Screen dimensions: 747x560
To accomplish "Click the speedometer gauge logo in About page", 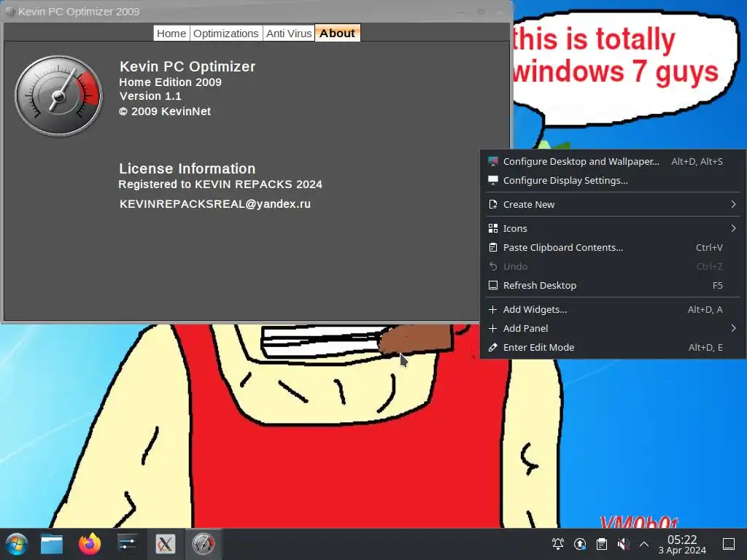I will tap(58, 96).
